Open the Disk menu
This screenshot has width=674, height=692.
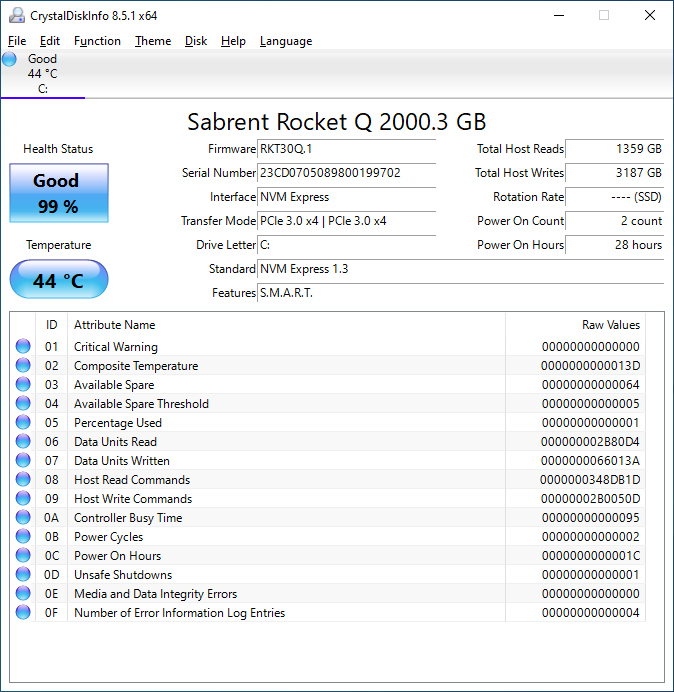(x=196, y=41)
